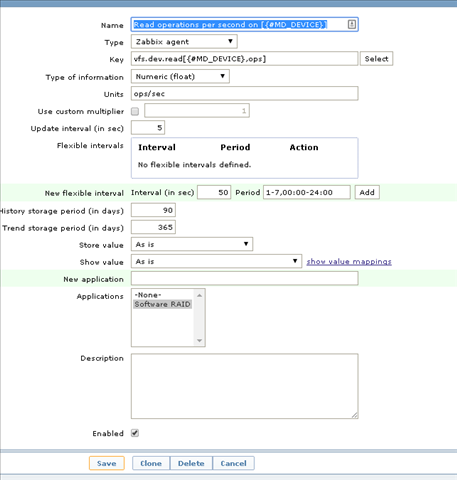Expand the Show value dropdown
Viewport: 457px width, 480px height.
(x=216, y=261)
